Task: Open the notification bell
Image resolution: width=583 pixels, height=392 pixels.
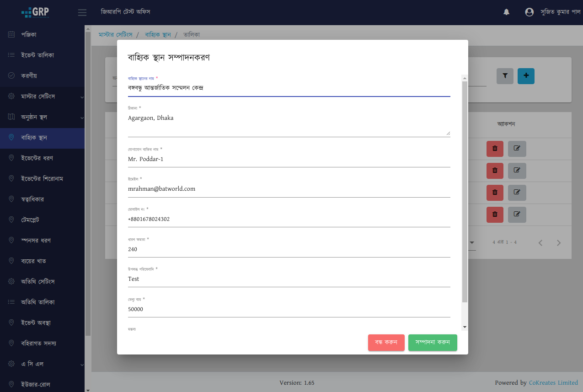Action: point(506,12)
